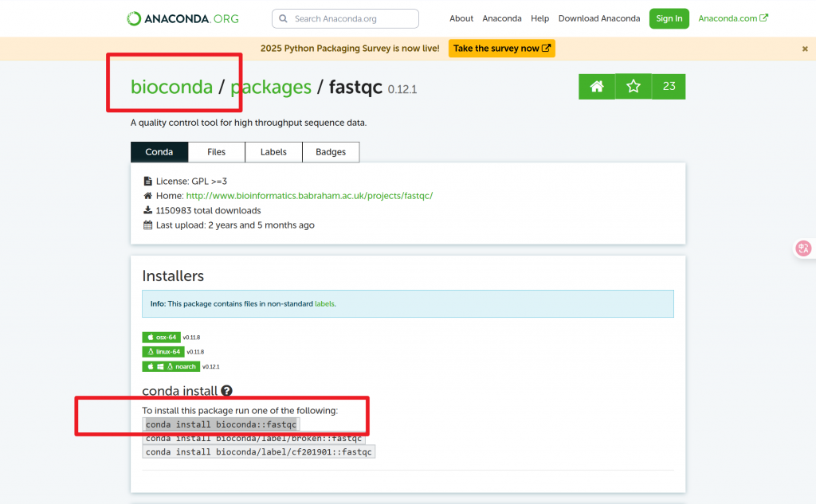Image resolution: width=816 pixels, height=504 pixels.
Task: Open the About menu item
Action: click(x=461, y=19)
